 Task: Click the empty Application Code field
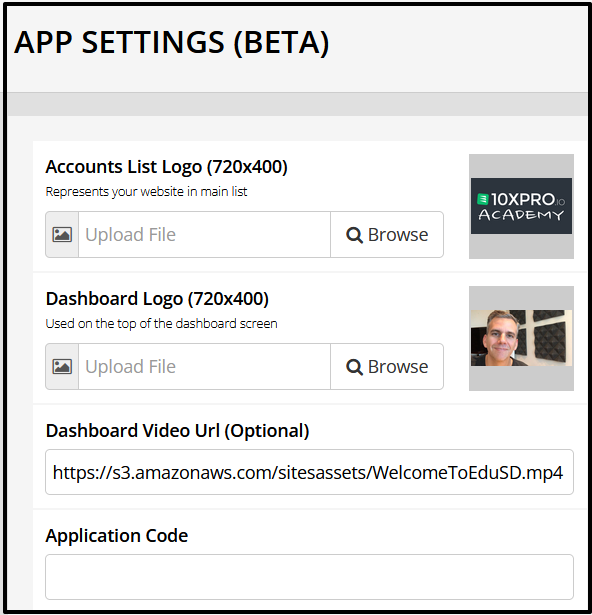(309, 577)
